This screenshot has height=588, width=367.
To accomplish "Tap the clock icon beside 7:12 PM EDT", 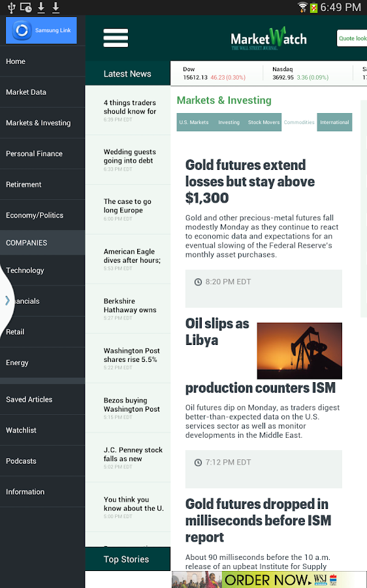I will pyautogui.click(x=198, y=463).
